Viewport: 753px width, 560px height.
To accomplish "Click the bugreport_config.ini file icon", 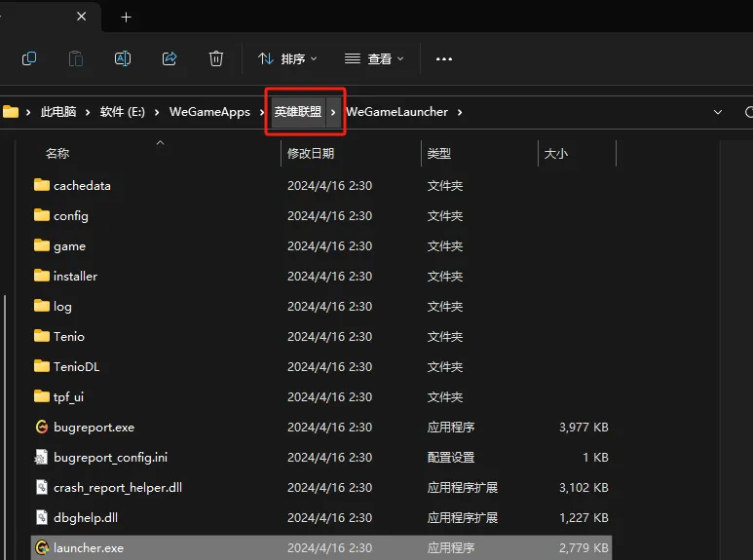I will coord(41,457).
